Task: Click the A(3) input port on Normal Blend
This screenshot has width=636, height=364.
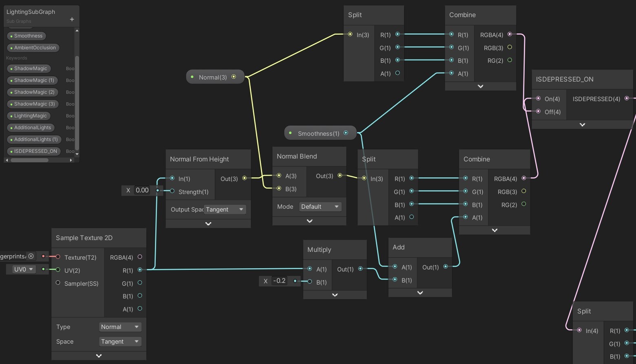Action: click(279, 176)
